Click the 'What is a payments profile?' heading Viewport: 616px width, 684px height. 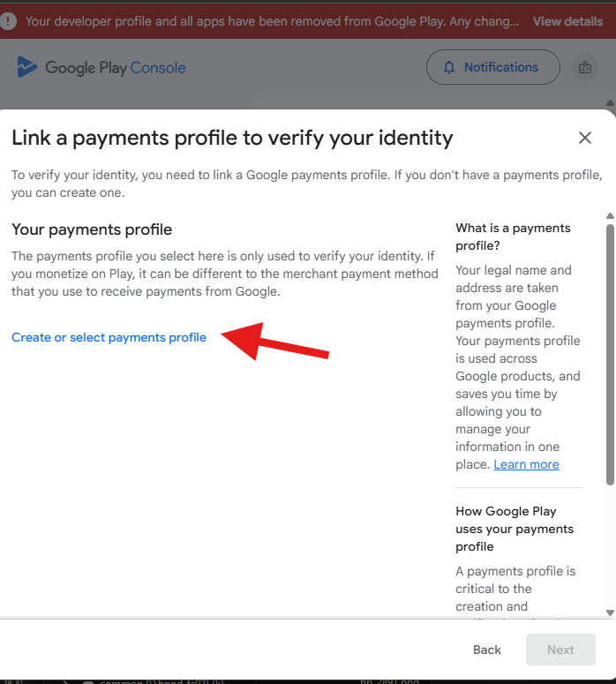click(513, 237)
